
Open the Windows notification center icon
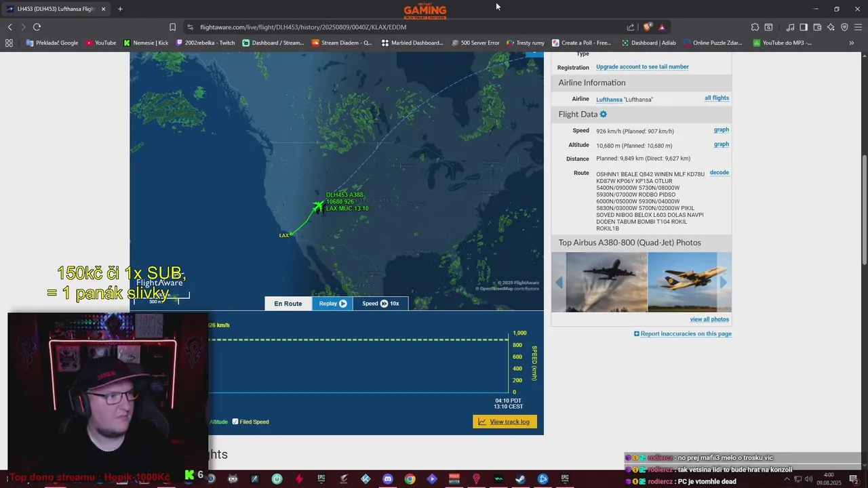854,479
